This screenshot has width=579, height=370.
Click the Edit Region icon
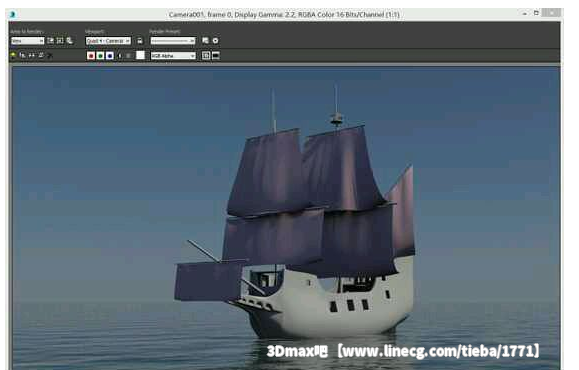click(50, 41)
